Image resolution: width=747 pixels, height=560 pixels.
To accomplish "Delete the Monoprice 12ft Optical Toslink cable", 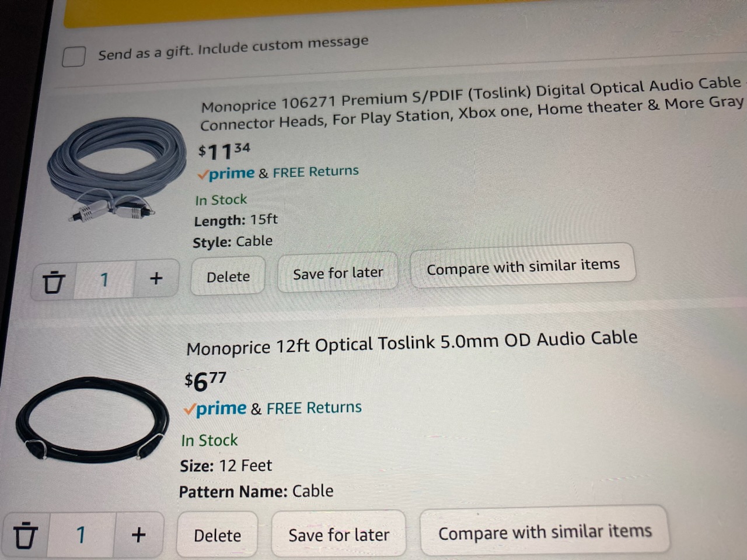I will point(217,535).
